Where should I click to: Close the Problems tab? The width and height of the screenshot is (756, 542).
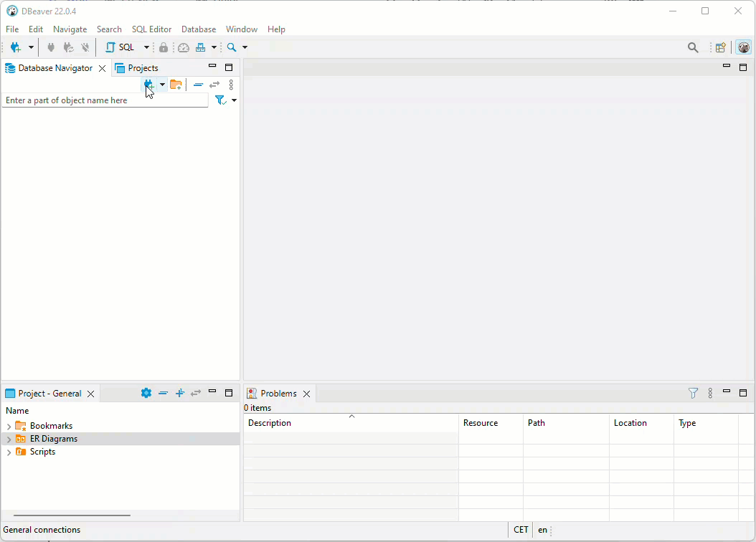[x=307, y=394]
